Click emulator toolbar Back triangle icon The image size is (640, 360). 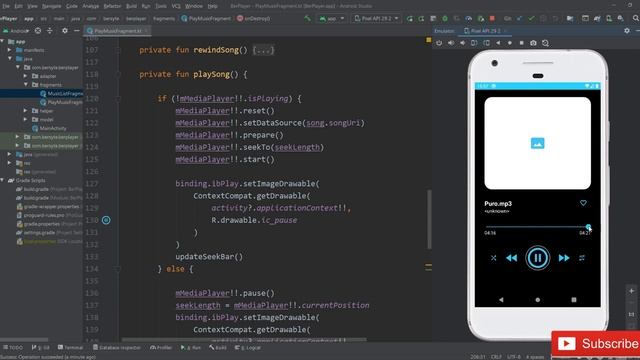[498, 43]
